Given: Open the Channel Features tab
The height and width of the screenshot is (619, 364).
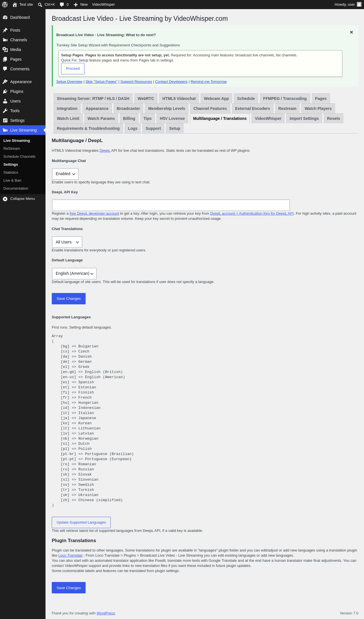Looking at the screenshot, I should tap(210, 108).
